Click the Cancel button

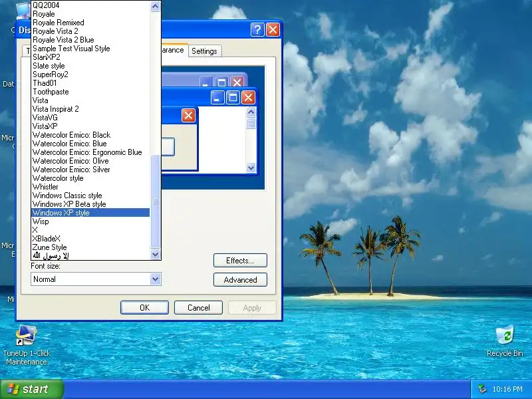point(198,308)
